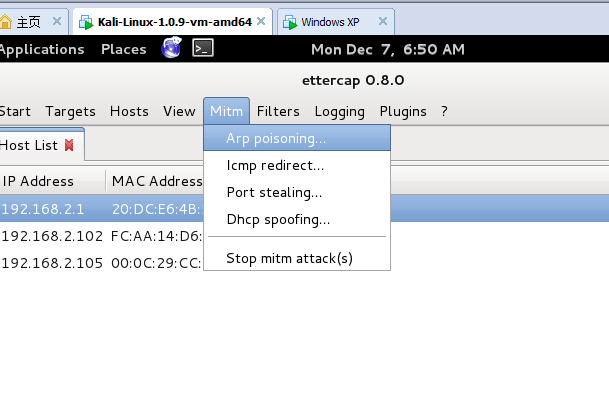Launch the Iceweasel browser globe icon
The width and height of the screenshot is (609, 408).
pyautogui.click(x=172, y=47)
